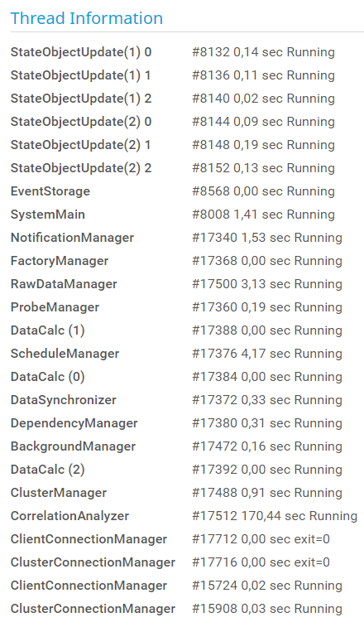Click the DataCalc (1) label
The height and width of the screenshot is (627, 364).
point(47,330)
